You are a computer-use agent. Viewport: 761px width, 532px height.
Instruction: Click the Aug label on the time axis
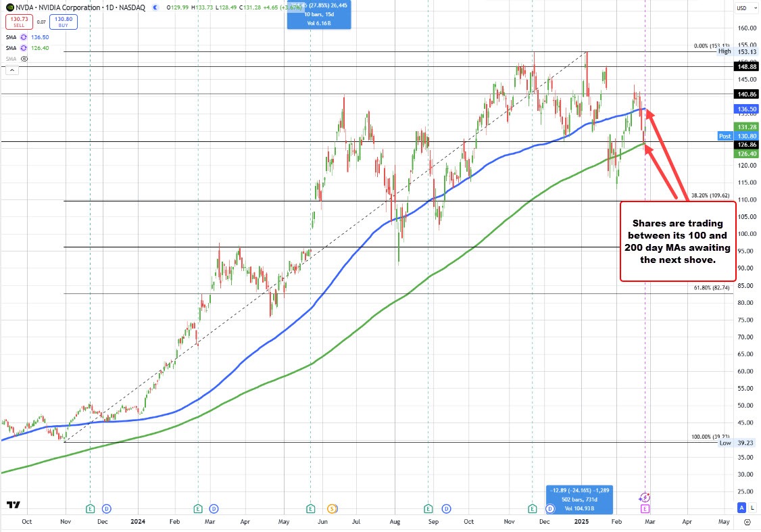395,521
